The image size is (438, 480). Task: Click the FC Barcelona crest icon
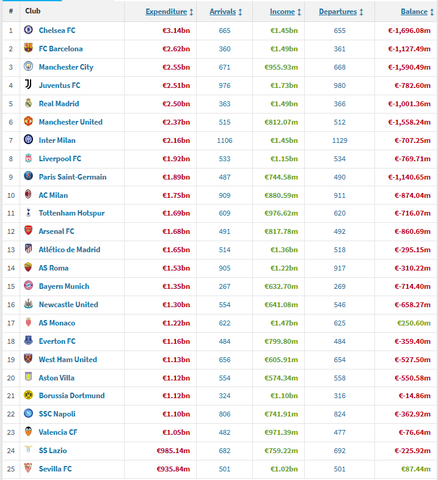[28, 48]
